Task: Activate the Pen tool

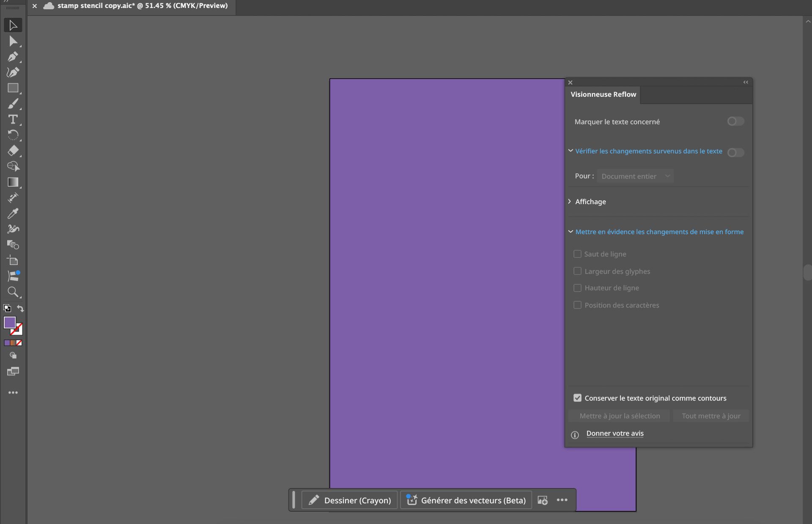Action: pos(13,57)
